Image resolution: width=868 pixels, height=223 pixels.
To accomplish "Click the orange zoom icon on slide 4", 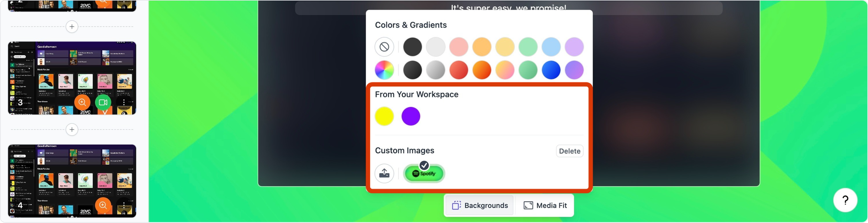I will tap(103, 205).
